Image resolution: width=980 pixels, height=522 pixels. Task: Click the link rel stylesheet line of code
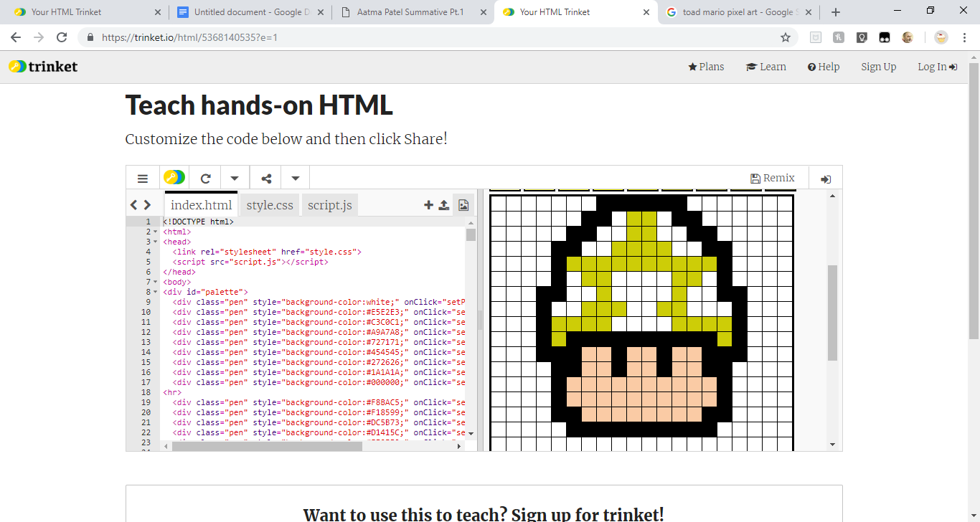pos(267,252)
